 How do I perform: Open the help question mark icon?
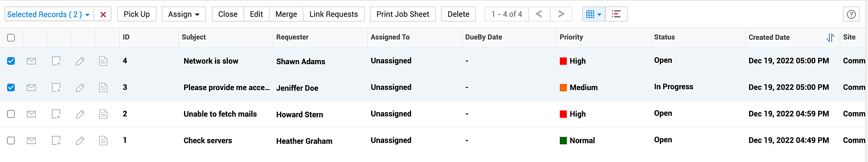pyautogui.click(x=851, y=14)
